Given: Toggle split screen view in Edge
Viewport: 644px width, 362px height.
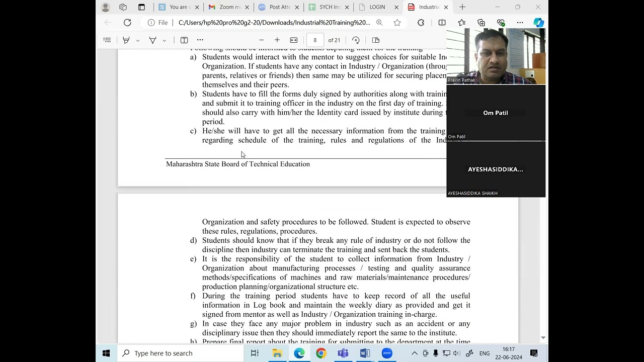Looking at the screenshot, I should [x=442, y=23].
